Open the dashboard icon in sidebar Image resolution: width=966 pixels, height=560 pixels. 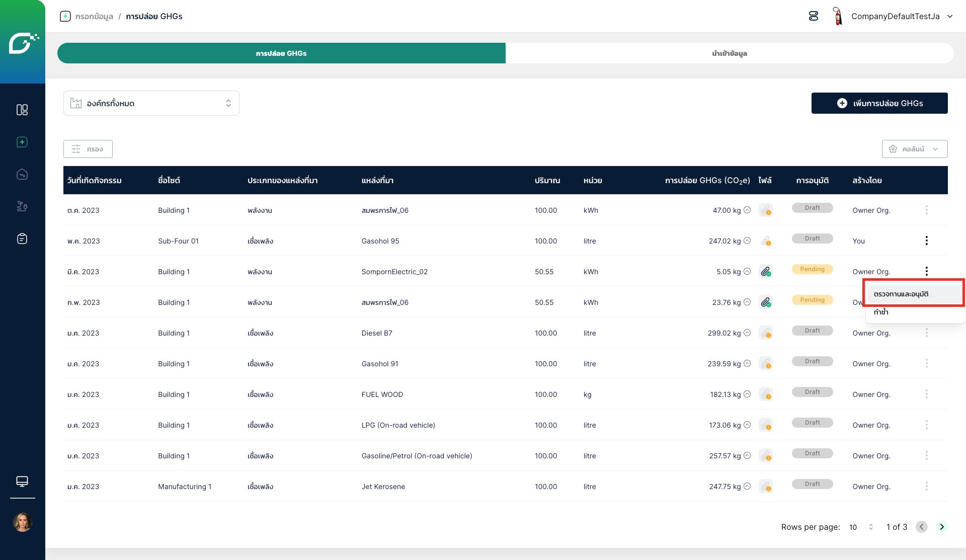click(22, 110)
